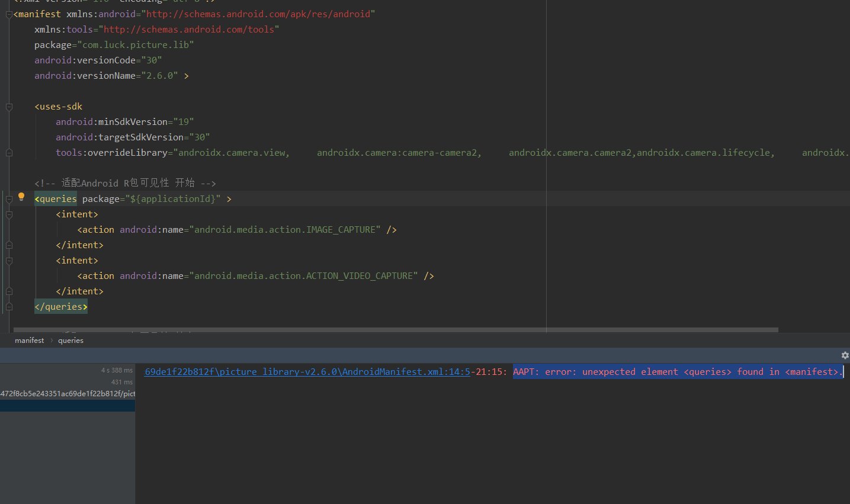The height and width of the screenshot is (504, 850).
Task: Click the closing </queries> tag
Action: (x=61, y=307)
